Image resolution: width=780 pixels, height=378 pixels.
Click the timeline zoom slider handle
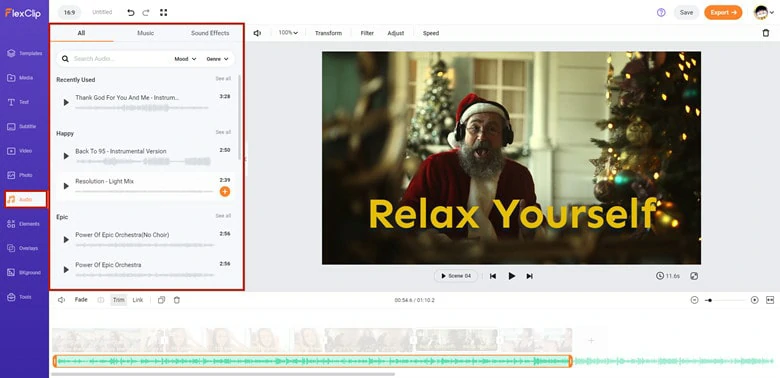(x=710, y=300)
